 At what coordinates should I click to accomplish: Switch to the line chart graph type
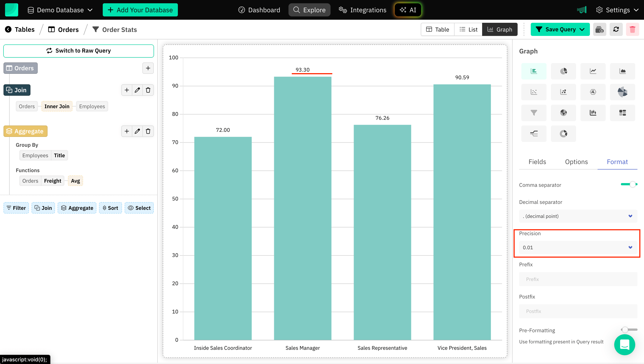coord(593,71)
